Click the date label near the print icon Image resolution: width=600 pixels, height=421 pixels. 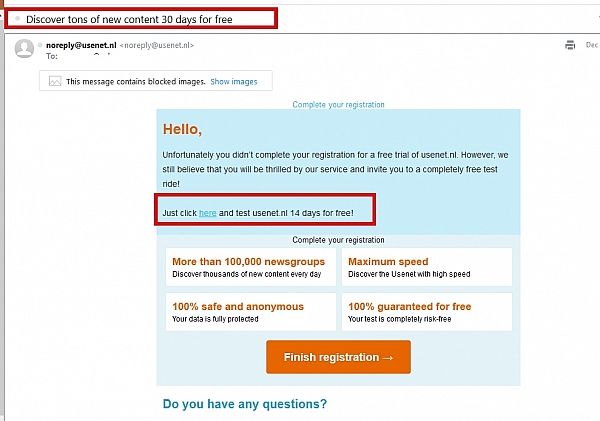(592, 45)
